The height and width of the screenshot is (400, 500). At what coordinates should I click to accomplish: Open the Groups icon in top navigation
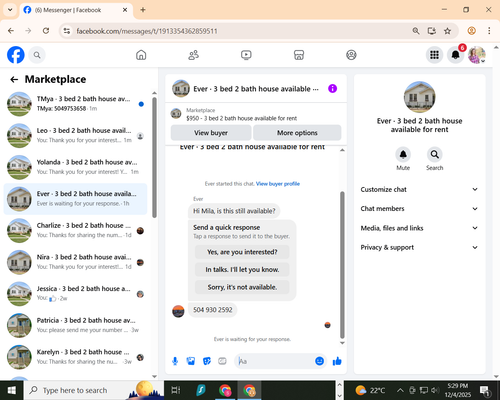[351, 55]
